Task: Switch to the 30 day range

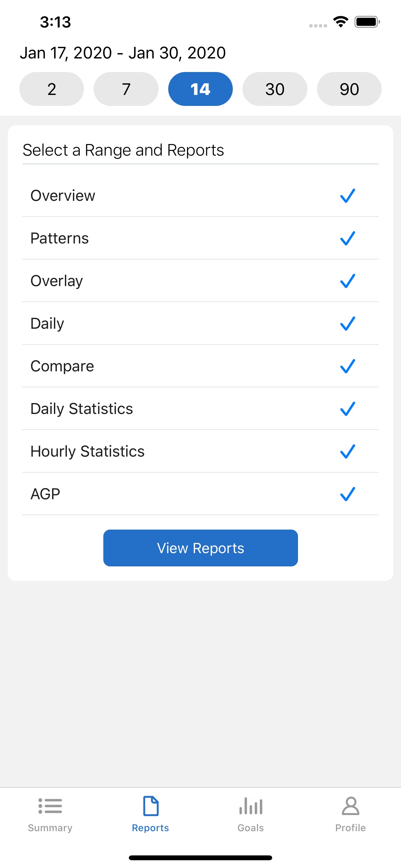Action: pyautogui.click(x=275, y=89)
